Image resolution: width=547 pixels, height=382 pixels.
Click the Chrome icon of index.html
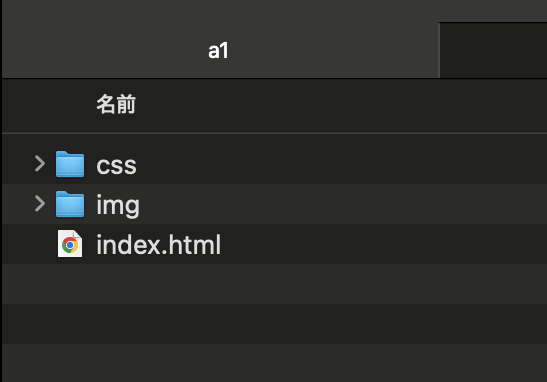click(x=70, y=244)
